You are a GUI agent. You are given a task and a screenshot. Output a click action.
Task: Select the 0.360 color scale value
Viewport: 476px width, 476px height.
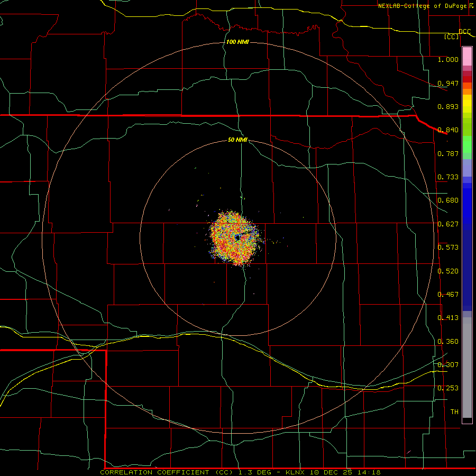[x=448, y=342]
